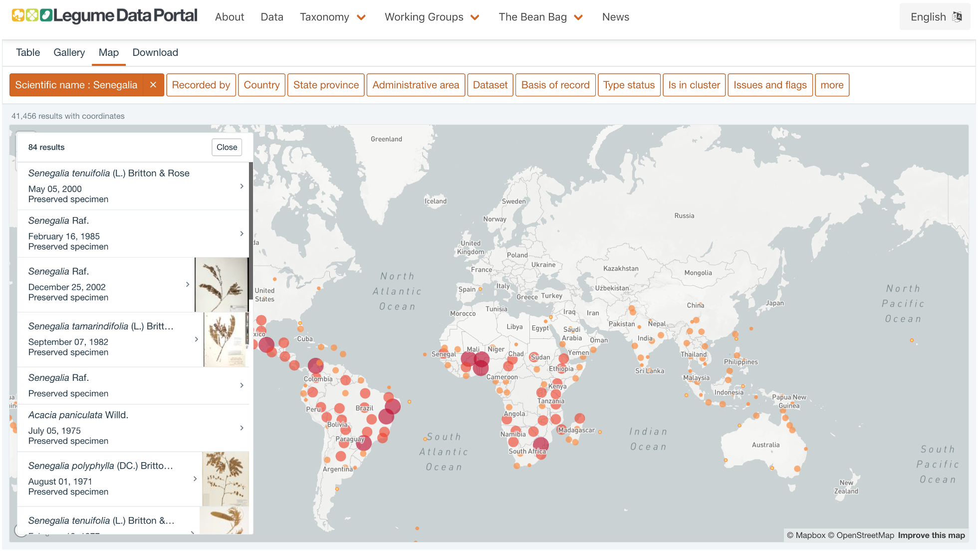980x554 pixels.
Task: Click the Improve this map link
Action: (x=931, y=535)
